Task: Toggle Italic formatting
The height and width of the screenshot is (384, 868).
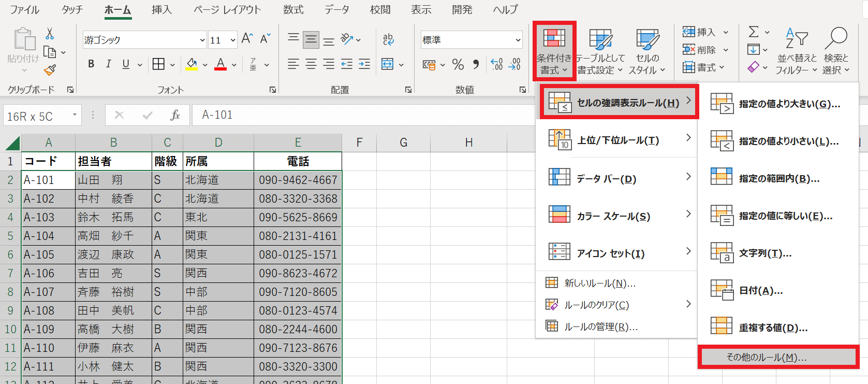Action: coord(108,64)
